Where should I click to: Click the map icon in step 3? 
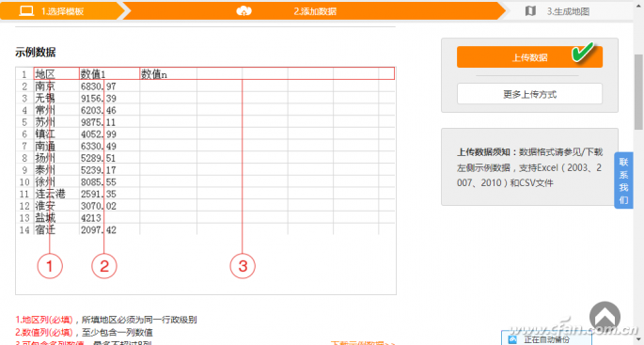530,11
